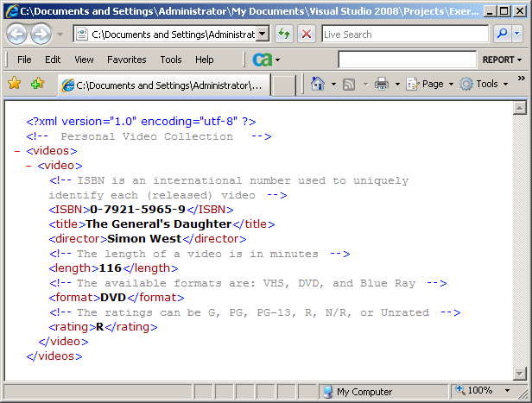The image size is (532, 403).
Task: Click the rating value R
Action: pos(100,327)
